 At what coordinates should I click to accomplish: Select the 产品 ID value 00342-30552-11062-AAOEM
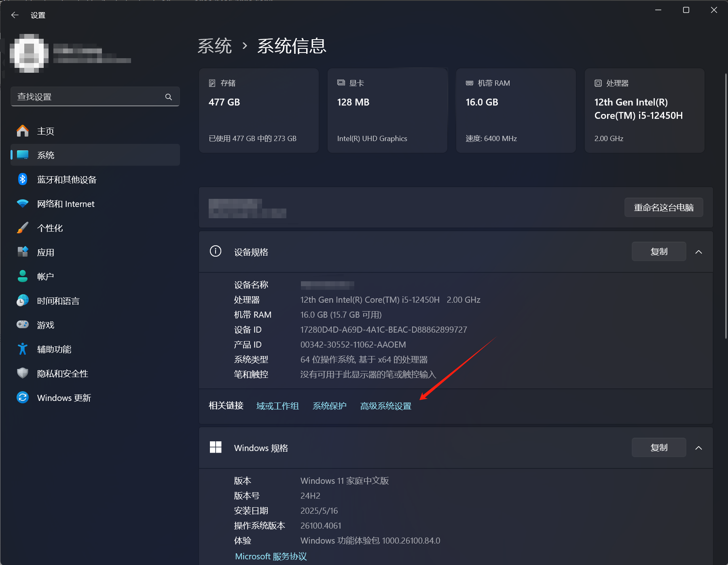(353, 345)
